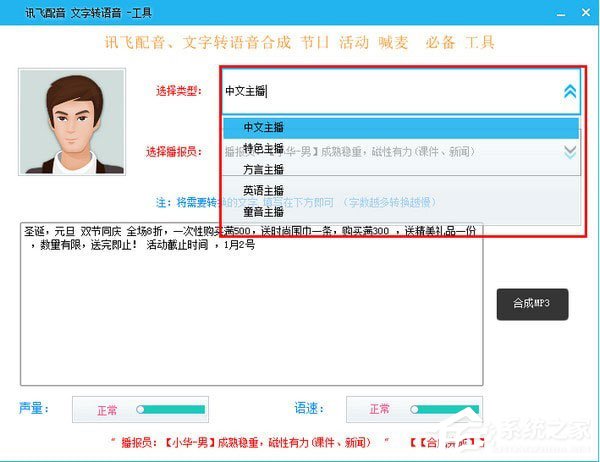The width and height of the screenshot is (600, 462).
Task: Collapse the type dropdown with double-up chevron
Action: point(570,91)
